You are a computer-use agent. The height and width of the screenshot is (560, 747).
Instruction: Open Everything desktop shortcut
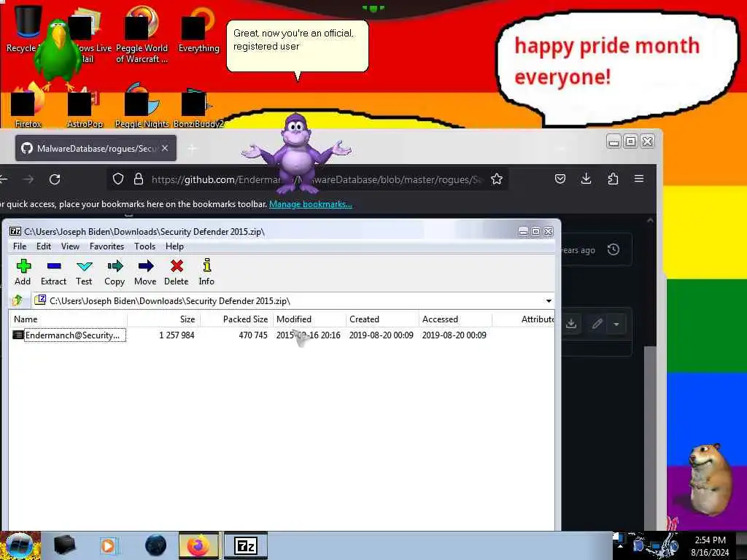tap(198, 29)
